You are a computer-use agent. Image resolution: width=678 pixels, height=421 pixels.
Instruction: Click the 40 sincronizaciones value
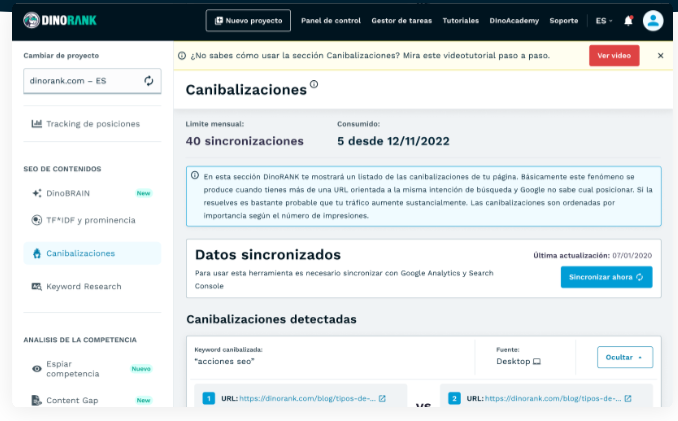pyautogui.click(x=245, y=141)
